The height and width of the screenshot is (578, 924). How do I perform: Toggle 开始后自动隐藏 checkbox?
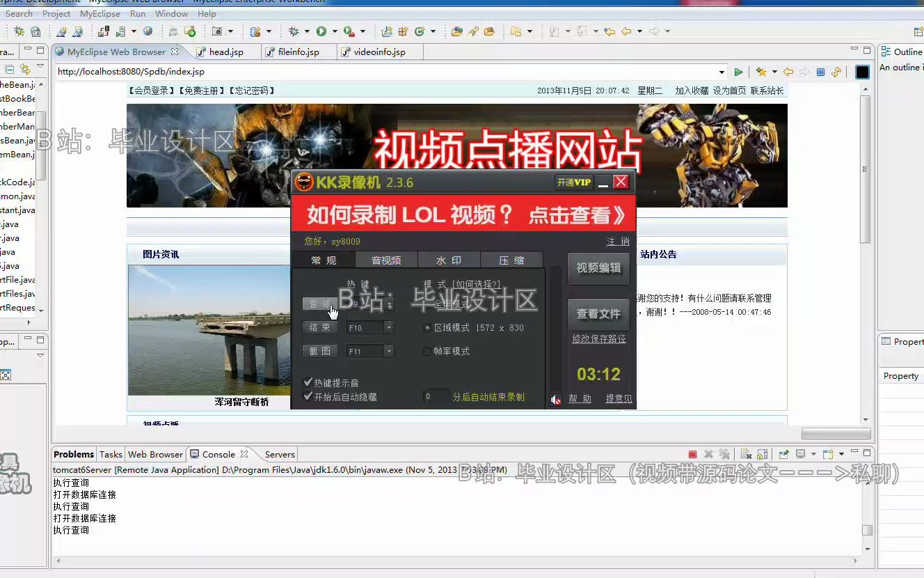coord(308,396)
